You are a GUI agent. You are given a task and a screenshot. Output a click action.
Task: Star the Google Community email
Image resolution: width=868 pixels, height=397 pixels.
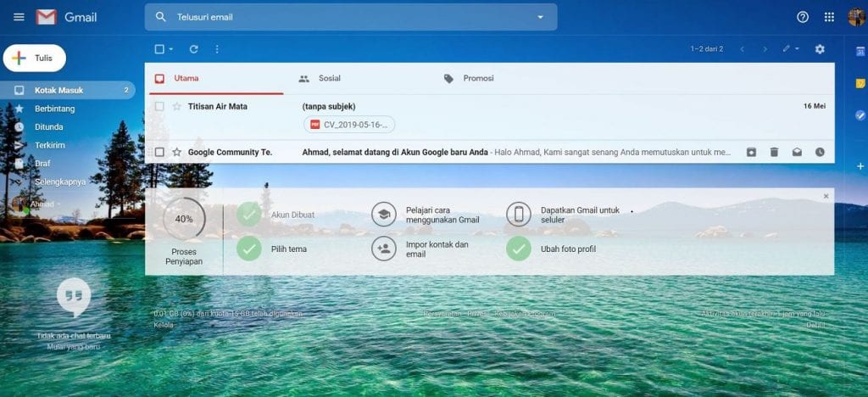point(176,152)
